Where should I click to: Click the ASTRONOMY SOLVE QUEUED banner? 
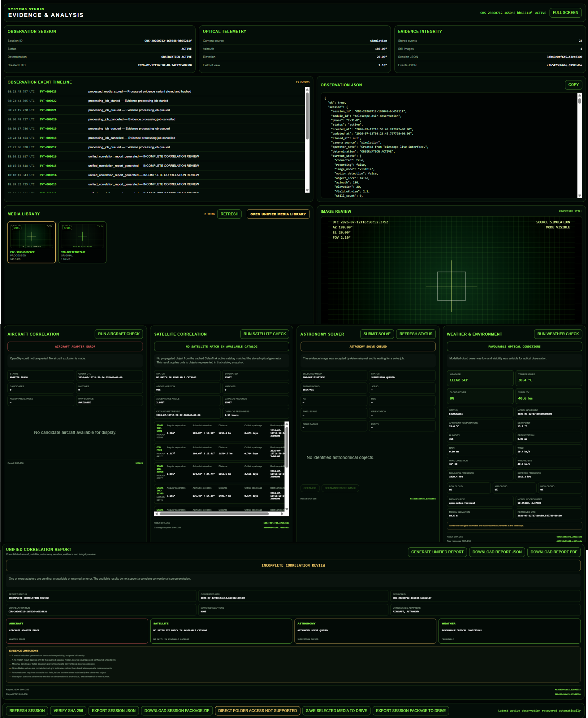point(368,347)
